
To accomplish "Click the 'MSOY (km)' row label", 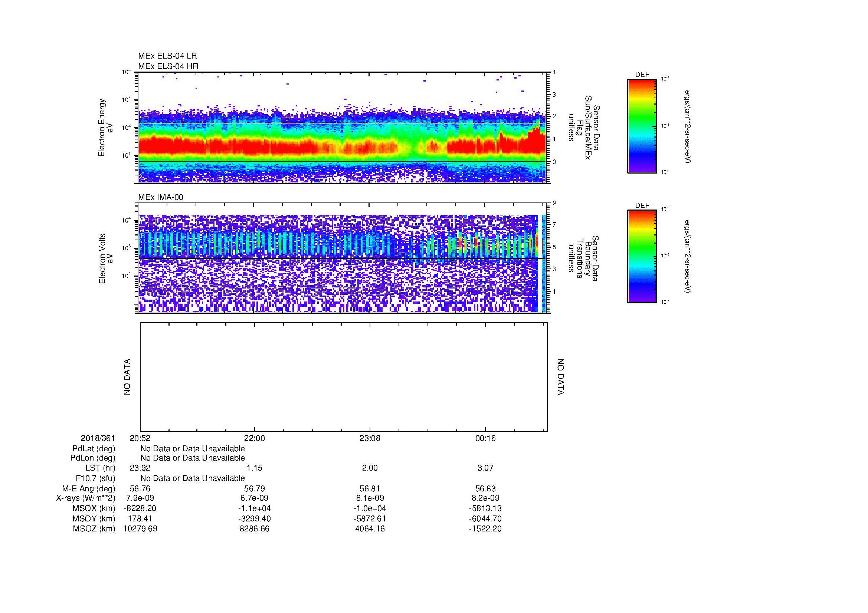I will 94,519.
